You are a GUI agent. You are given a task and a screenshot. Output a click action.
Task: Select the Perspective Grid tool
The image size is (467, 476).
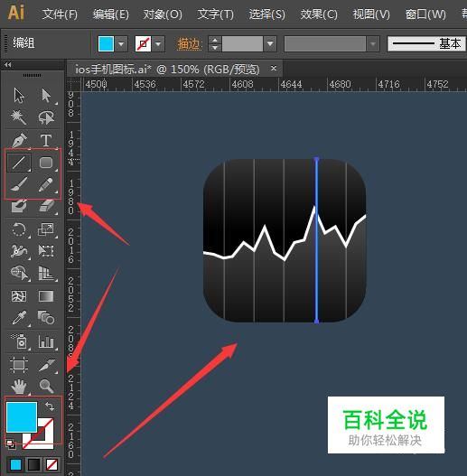click(46, 273)
